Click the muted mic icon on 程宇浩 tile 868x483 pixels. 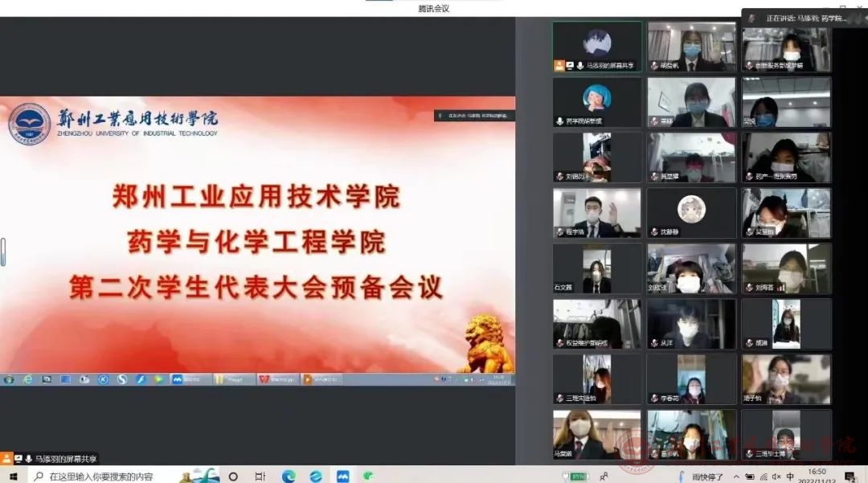559,231
